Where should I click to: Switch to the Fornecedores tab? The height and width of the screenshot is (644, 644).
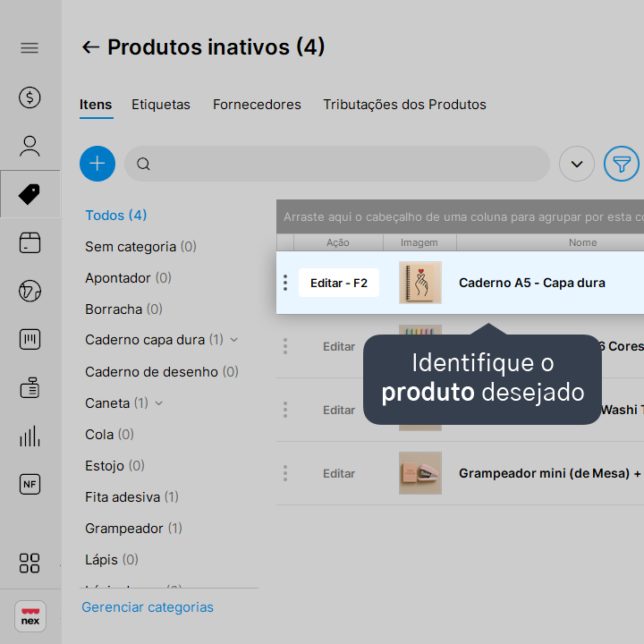coord(257,105)
